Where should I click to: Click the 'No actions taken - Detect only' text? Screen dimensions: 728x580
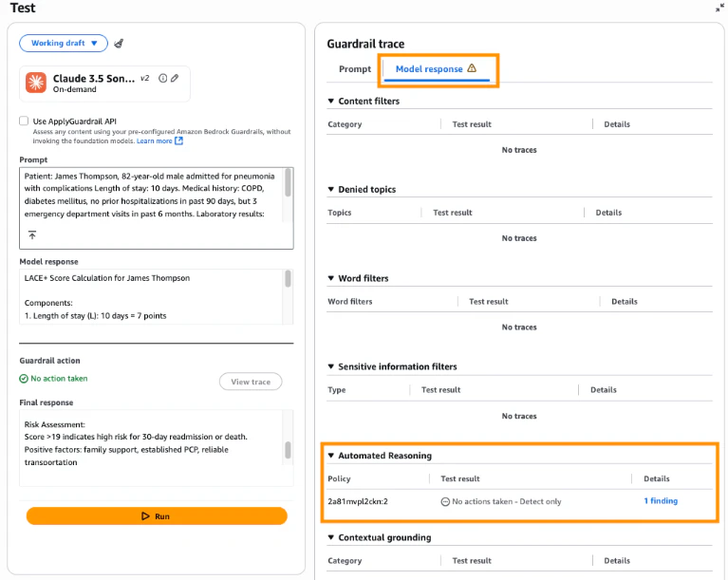click(x=507, y=501)
